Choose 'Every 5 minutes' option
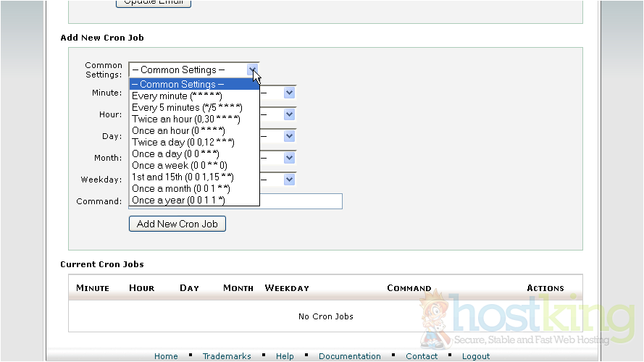This screenshot has width=644, height=362. [x=186, y=107]
